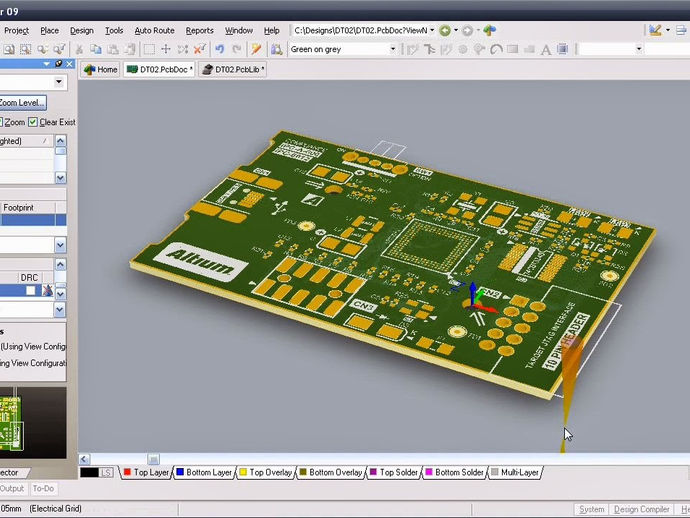Open the Design menu
Screen dimensions: 690x518
click(82, 30)
